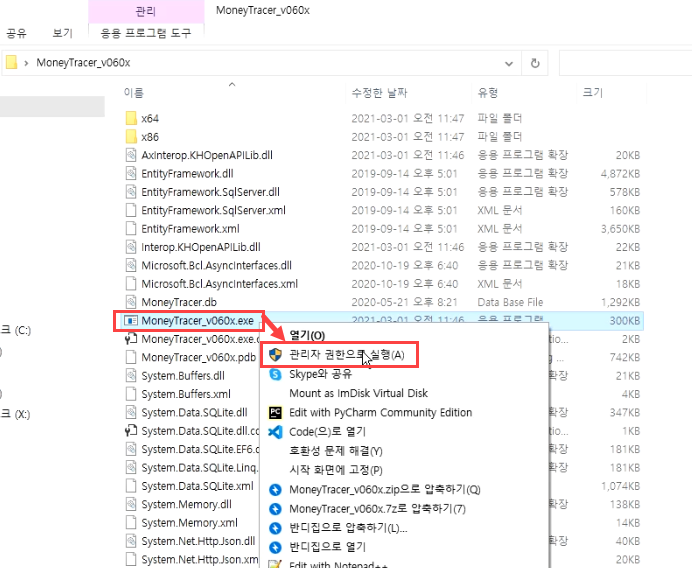692x568 pixels.
Task: Select Skype와 공유 from context menu
Action: coord(320,374)
